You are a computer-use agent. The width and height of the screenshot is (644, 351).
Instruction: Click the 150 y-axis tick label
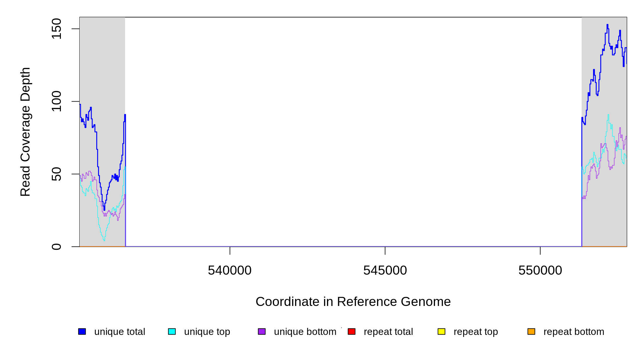click(x=56, y=29)
